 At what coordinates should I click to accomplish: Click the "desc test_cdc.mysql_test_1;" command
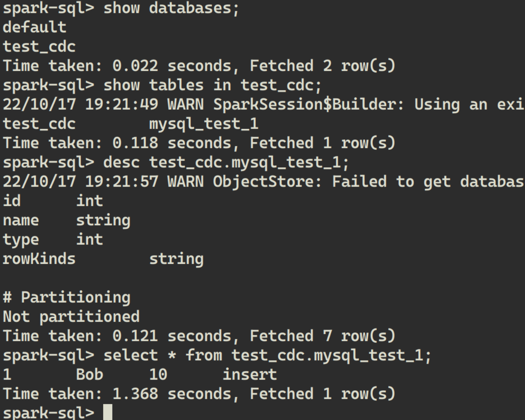point(226,162)
